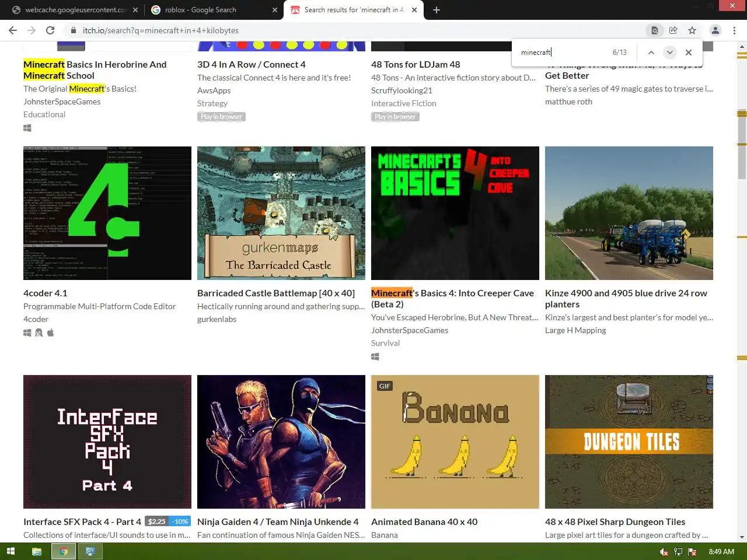The width and height of the screenshot is (747, 560).
Task: Open author Scruffylooking21 profile
Action: click(402, 90)
